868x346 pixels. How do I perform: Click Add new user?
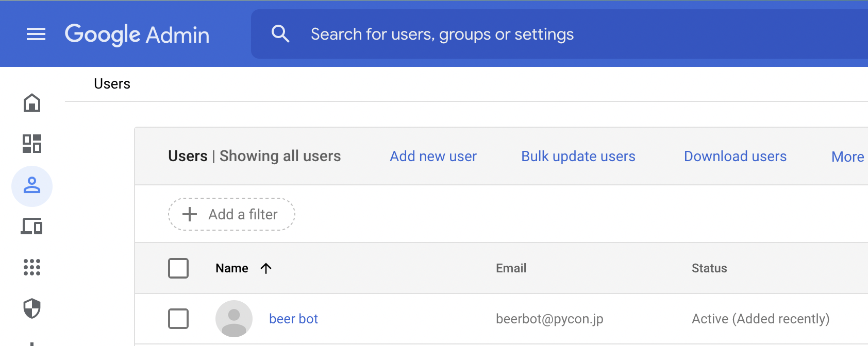(433, 157)
